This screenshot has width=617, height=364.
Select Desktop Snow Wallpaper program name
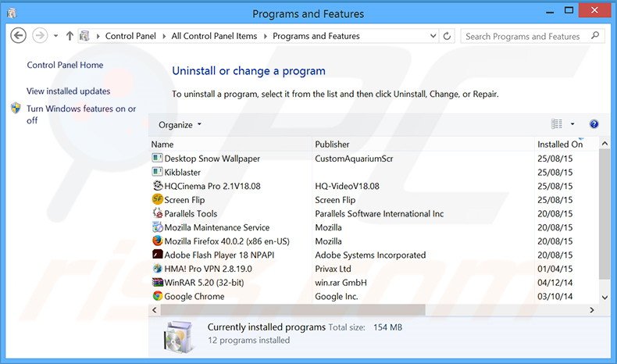[212, 159]
